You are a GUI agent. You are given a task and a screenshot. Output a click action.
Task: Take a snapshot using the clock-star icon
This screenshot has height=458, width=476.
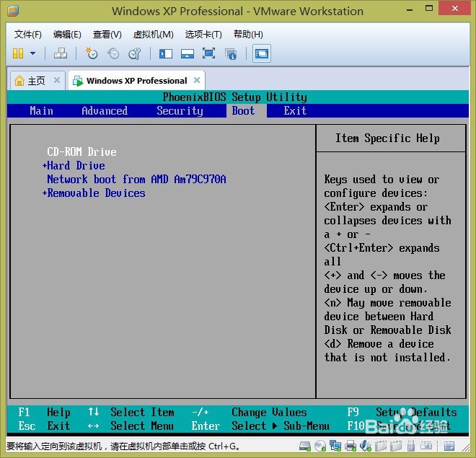[91, 53]
